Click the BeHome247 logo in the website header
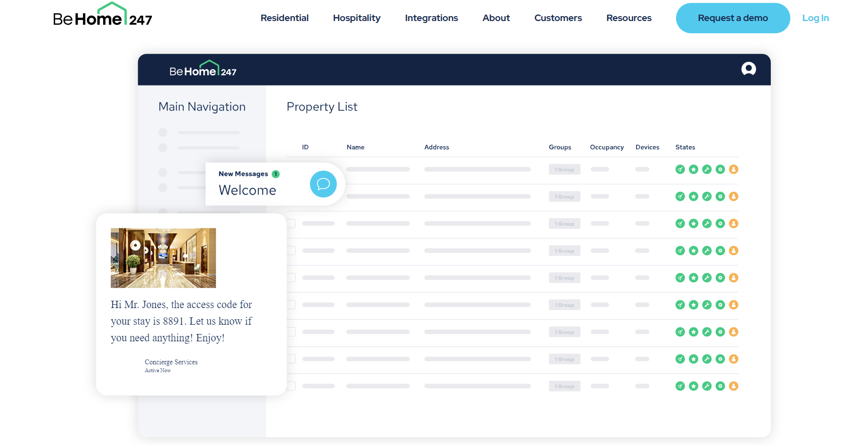The image size is (868, 445). tap(103, 15)
